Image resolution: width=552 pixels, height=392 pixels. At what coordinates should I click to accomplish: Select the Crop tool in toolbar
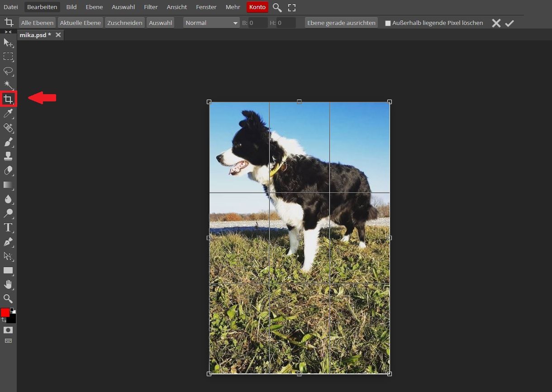coord(8,99)
